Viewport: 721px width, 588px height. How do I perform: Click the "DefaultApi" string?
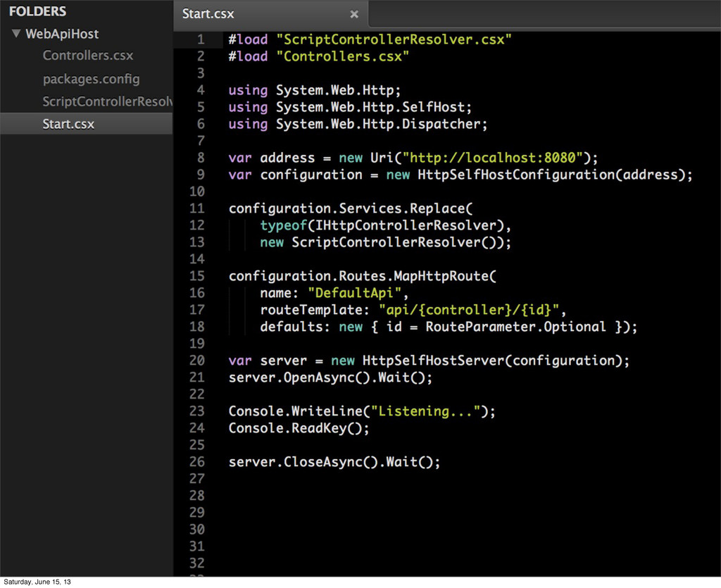pyautogui.click(x=355, y=293)
